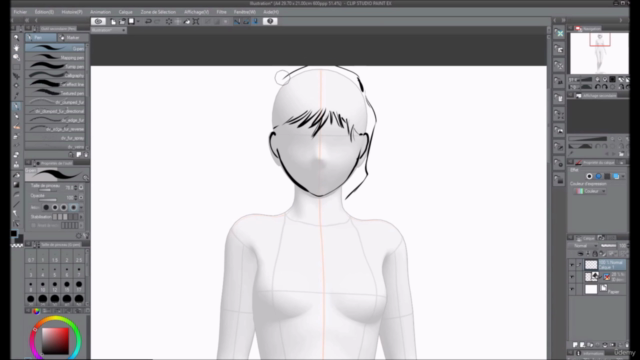Image resolution: width=640 pixels, height=360 pixels.
Task: Select main drawing color swatch
Action: pyautogui.click(x=14, y=233)
